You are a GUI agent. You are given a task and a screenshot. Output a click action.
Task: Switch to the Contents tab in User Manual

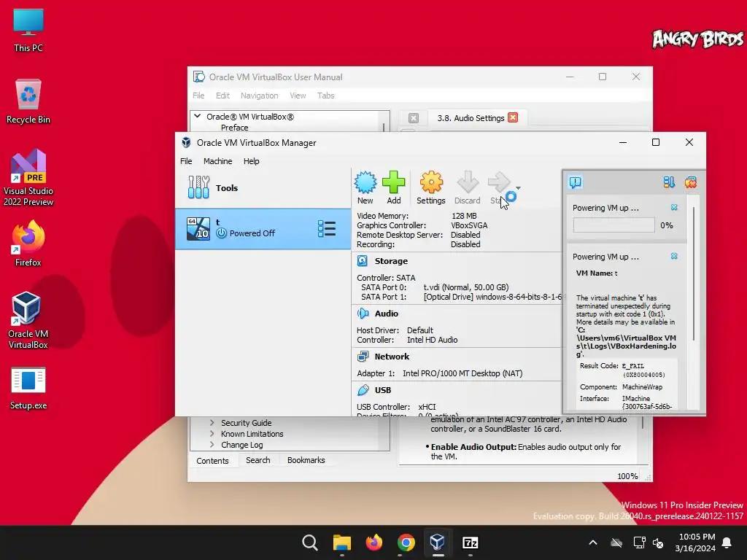point(212,461)
